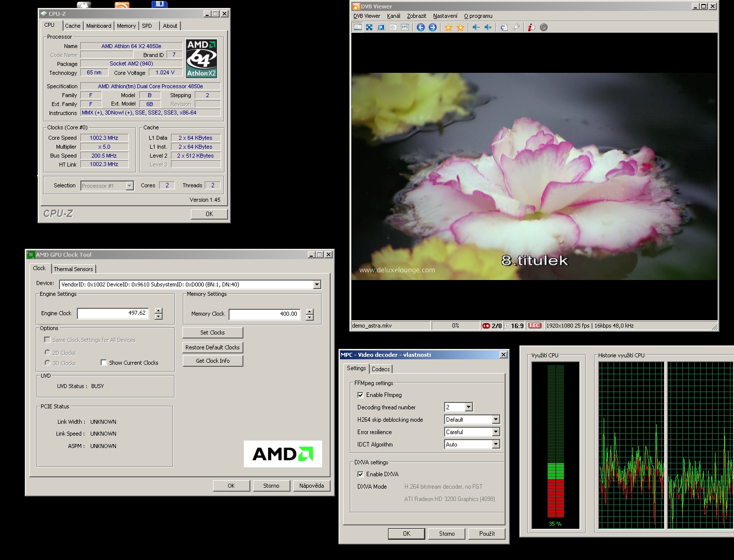Click the 0% progress bar in DVB Viewer status bar
The height and width of the screenshot is (560, 734).
pyautogui.click(x=455, y=326)
